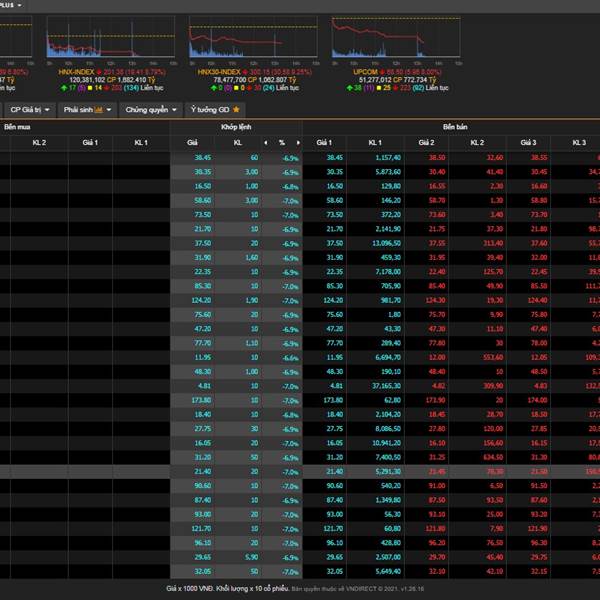The width and height of the screenshot is (600, 600).
Task: Open the HNX30-INDEX chart
Action: (253, 37)
